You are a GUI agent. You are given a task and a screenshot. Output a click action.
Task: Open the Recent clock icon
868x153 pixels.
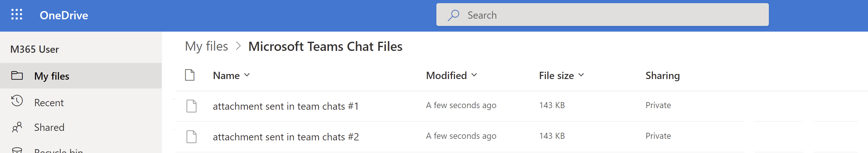click(x=17, y=101)
